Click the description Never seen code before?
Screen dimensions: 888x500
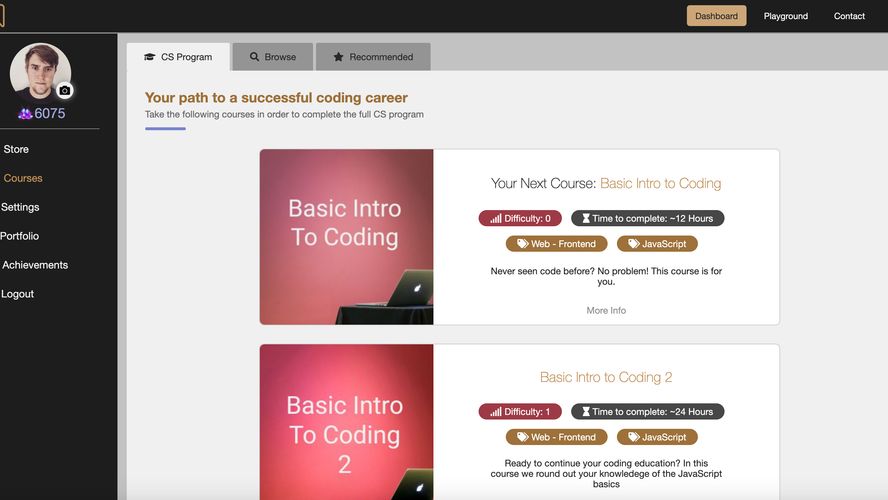pyautogui.click(x=606, y=276)
